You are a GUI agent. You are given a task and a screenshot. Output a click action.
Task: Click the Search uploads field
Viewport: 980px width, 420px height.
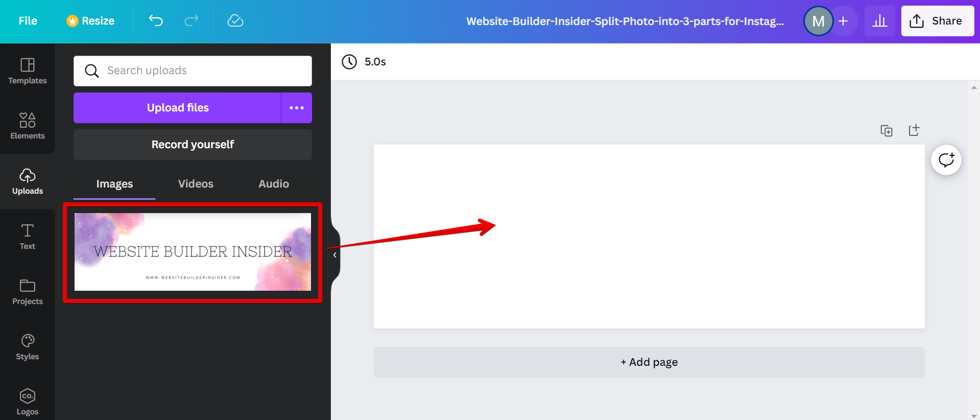(x=193, y=71)
